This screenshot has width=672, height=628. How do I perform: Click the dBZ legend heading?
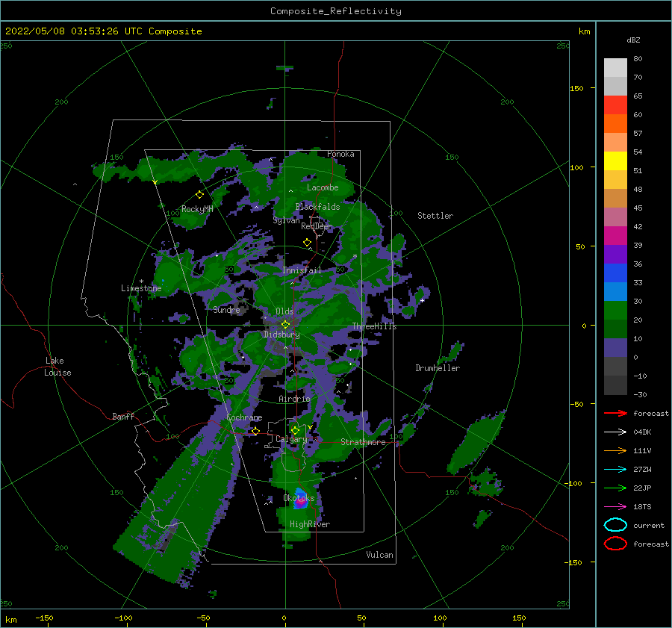pos(633,40)
